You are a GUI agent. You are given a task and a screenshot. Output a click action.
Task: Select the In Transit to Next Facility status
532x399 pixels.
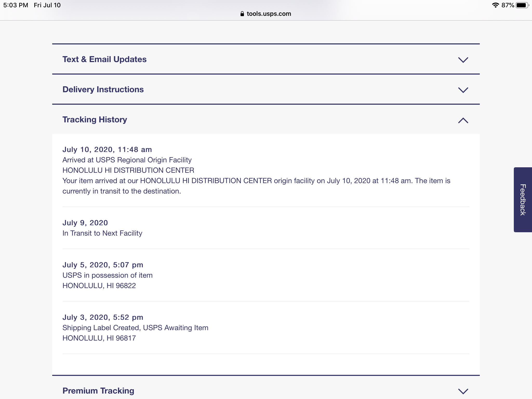point(102,233)
